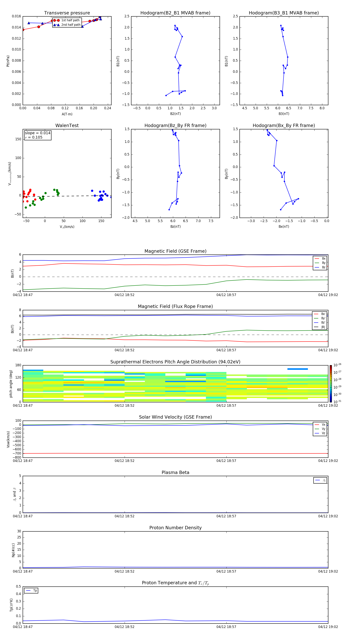Click the pitch angle color scale bar
351x644 pixels.
[331, 384]
